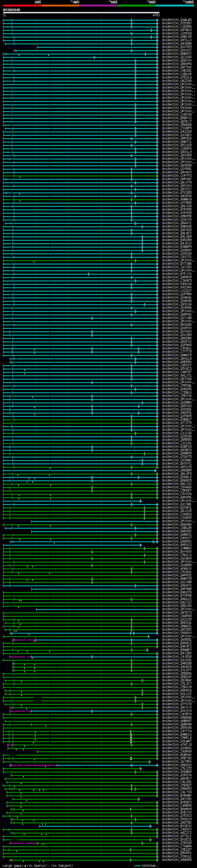Image resolution: width=197 pixels, height=868 pixels.
Task: Click the green alignment bar for UniRef100_C0PTF3
Action: (81, 176)
